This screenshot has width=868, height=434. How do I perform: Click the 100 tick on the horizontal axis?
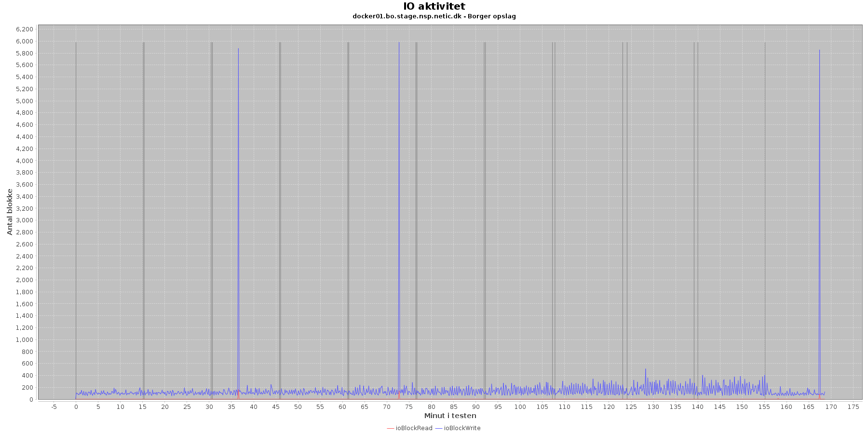[x=520, y=407]
